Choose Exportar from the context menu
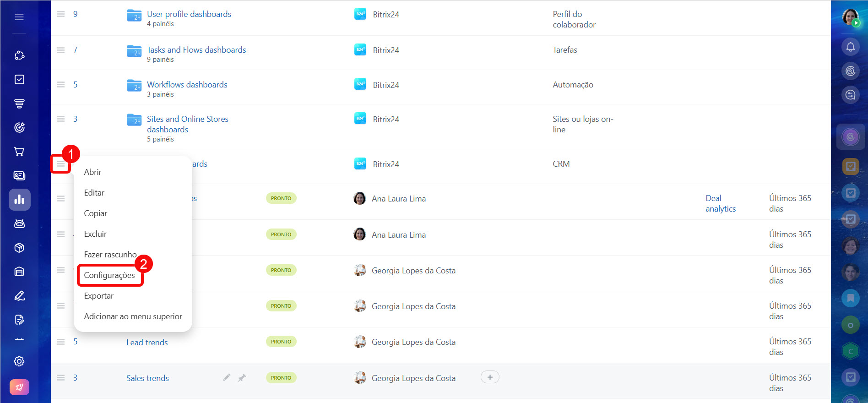 (99, 296)
